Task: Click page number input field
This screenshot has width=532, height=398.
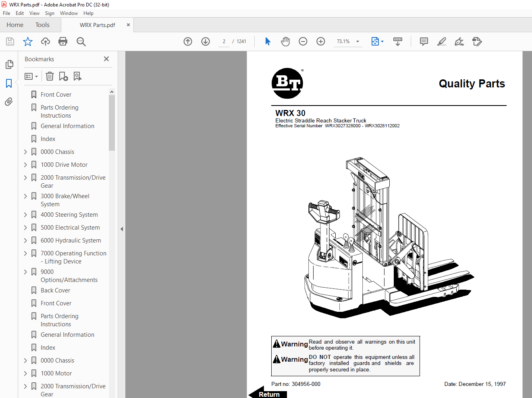Action: (x=224, y=41)
